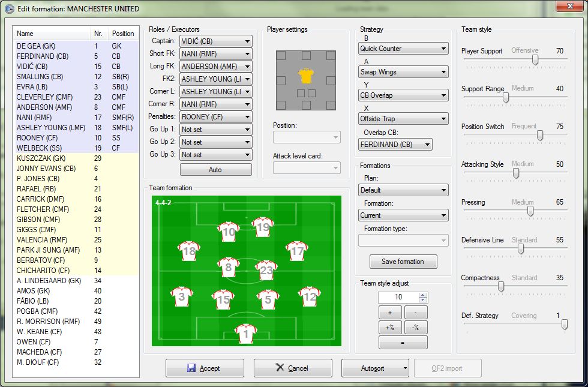Toggle top-left square in player settings grid
This screenshot has height=387, width=588.
(x=281, y=55)
